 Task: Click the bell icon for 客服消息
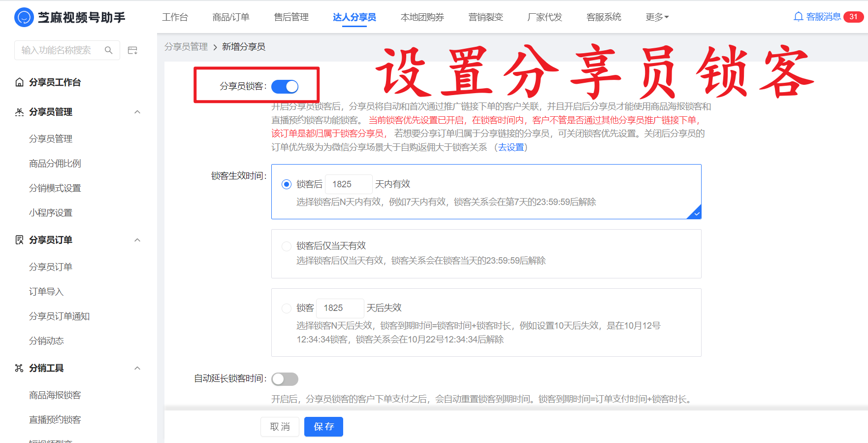pos(798,17)
